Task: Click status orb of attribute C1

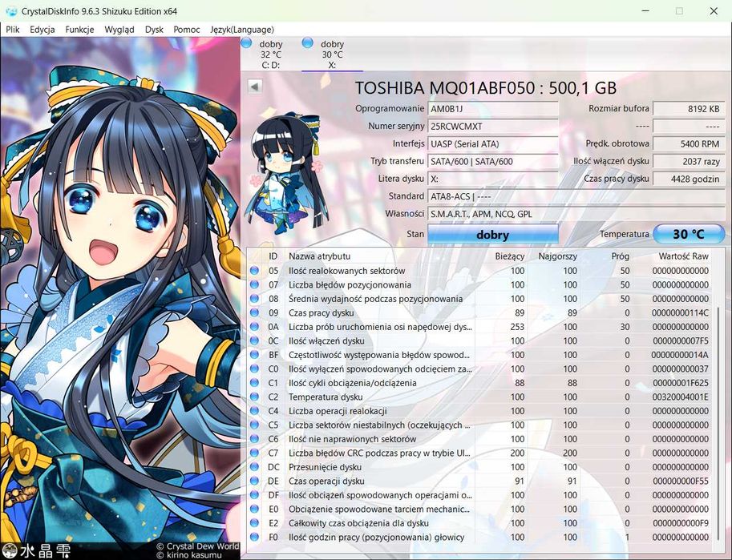Action: (x=254, y=383)
